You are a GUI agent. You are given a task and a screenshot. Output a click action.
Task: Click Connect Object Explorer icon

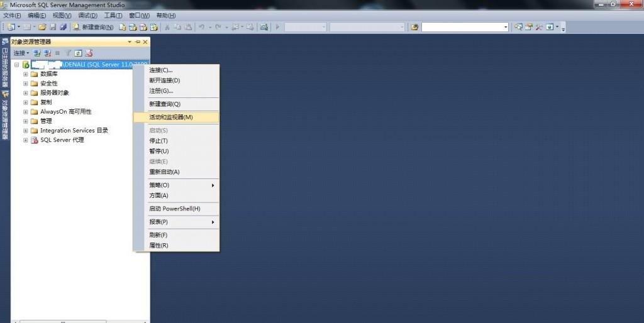click(37, 53)
